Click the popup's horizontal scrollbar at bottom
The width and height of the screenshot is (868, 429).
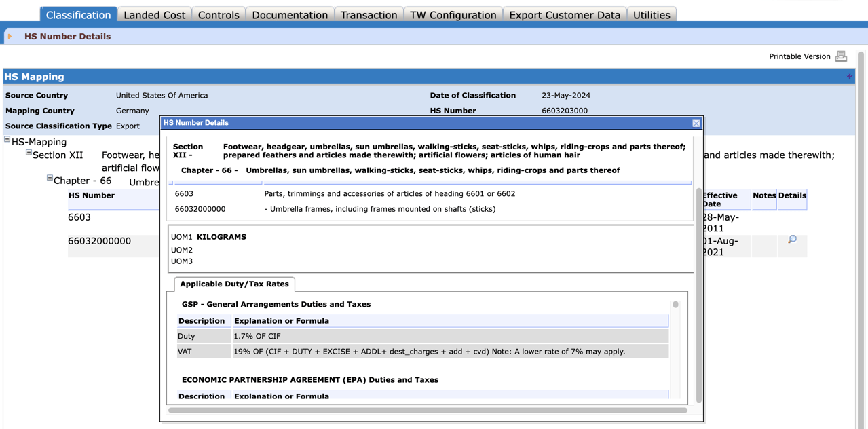(428, 410)
